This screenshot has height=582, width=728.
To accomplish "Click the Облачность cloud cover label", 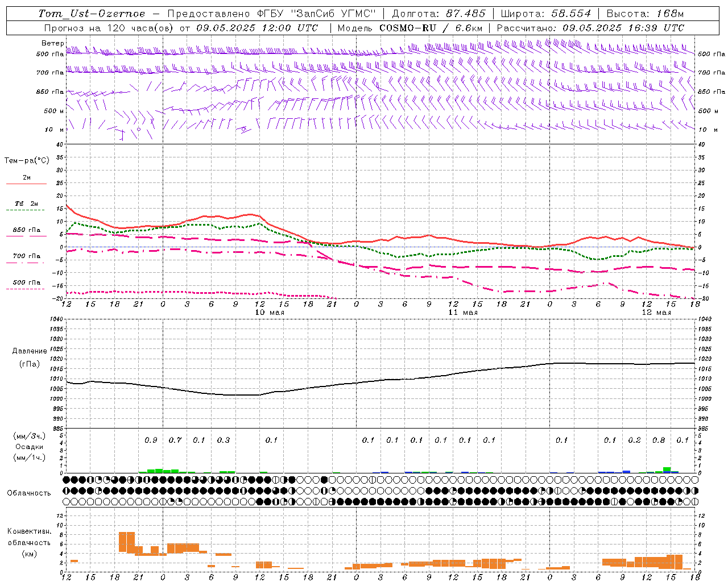I will [x=29, y=493].
